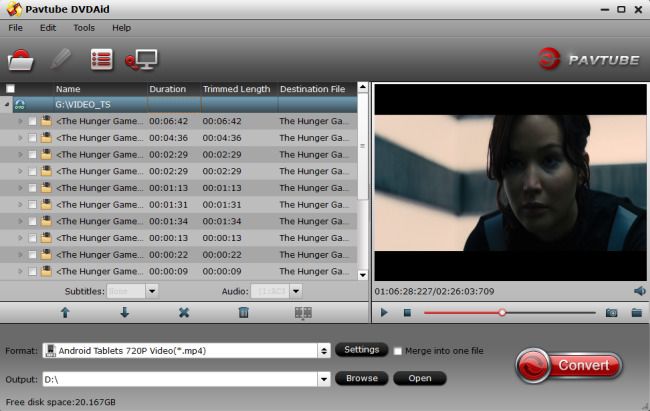Open the Format dropdown list
The width and height of the screenshot is (650, 411).
coord(323,351)
